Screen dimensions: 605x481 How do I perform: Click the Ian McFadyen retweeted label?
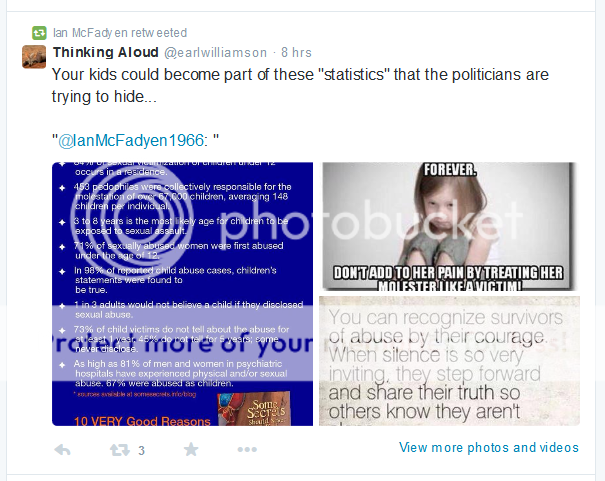[120, 33]
